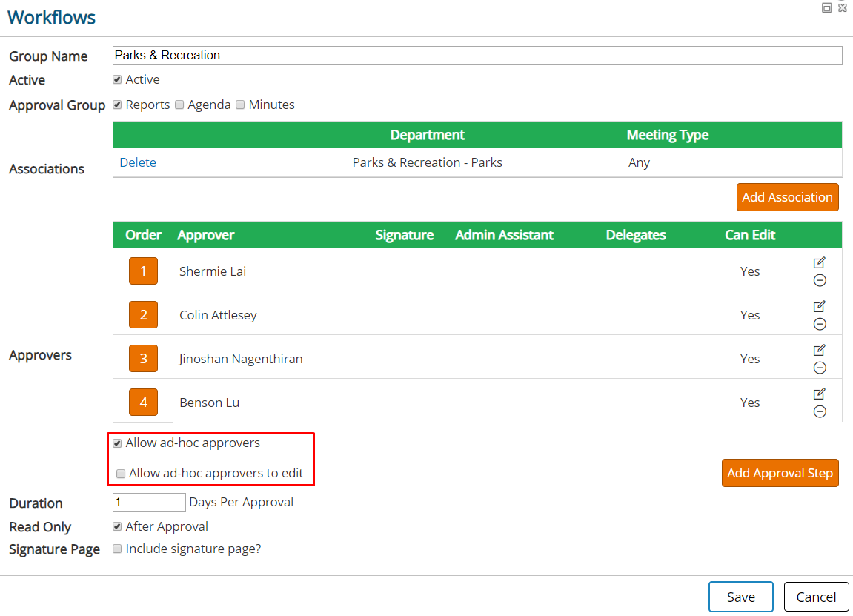
Task: Remove Benson Lu approver row
Action: 820,411
